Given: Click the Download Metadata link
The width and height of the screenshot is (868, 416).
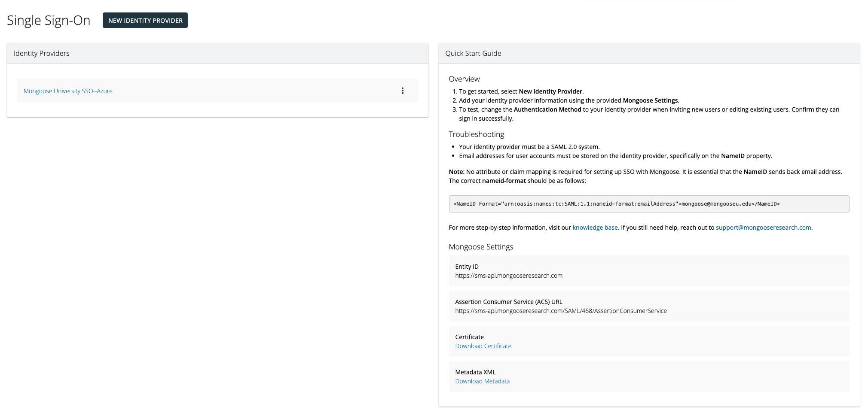Looking at the screenshot, I should 482,381.
